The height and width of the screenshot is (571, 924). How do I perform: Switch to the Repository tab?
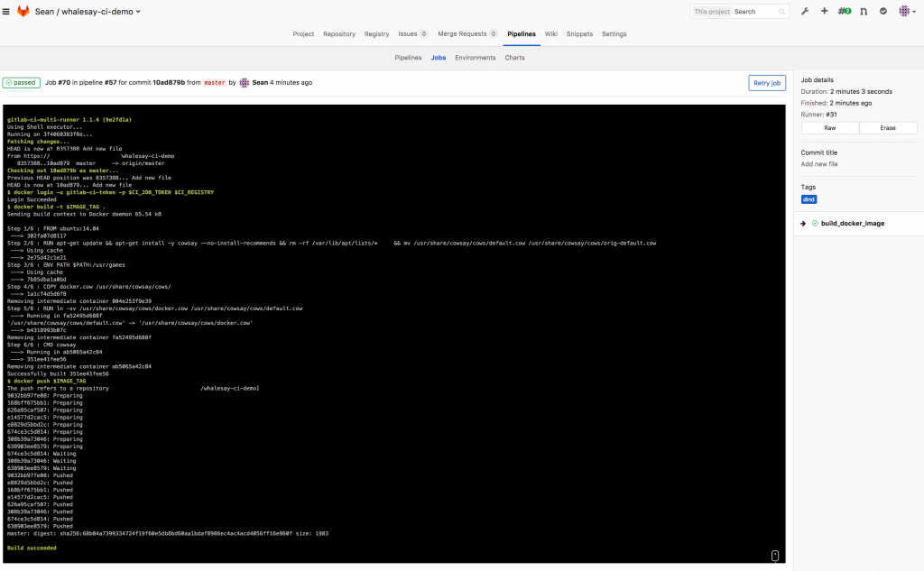[x=339, y=33]
